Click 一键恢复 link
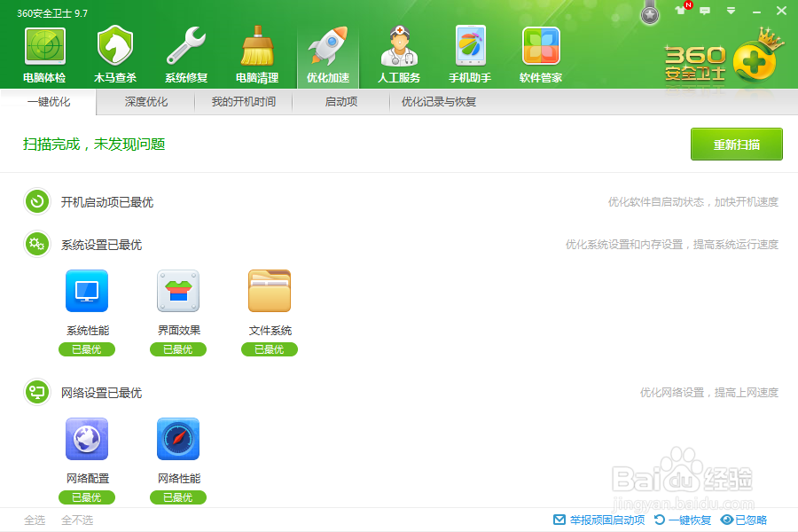The height and width of the screenshot is (532, 798). (690, 520)
